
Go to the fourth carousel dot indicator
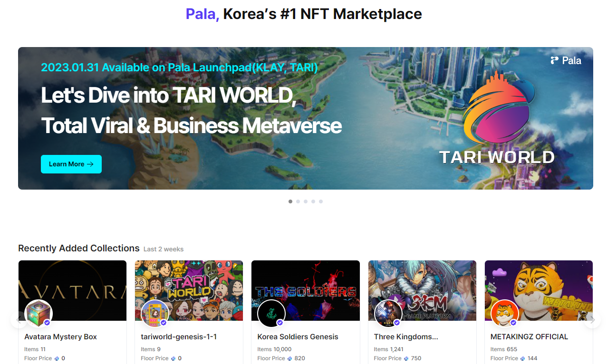313,201
